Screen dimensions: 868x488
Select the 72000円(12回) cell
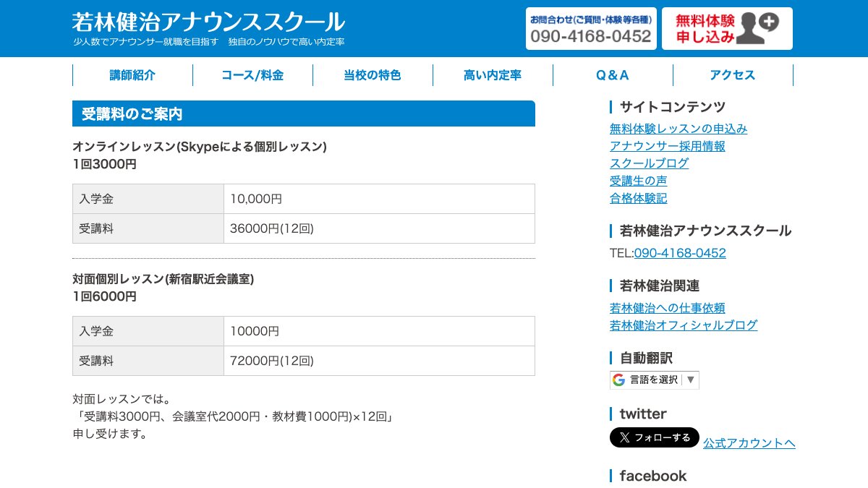pyautogui.click(x=380, y=361)
